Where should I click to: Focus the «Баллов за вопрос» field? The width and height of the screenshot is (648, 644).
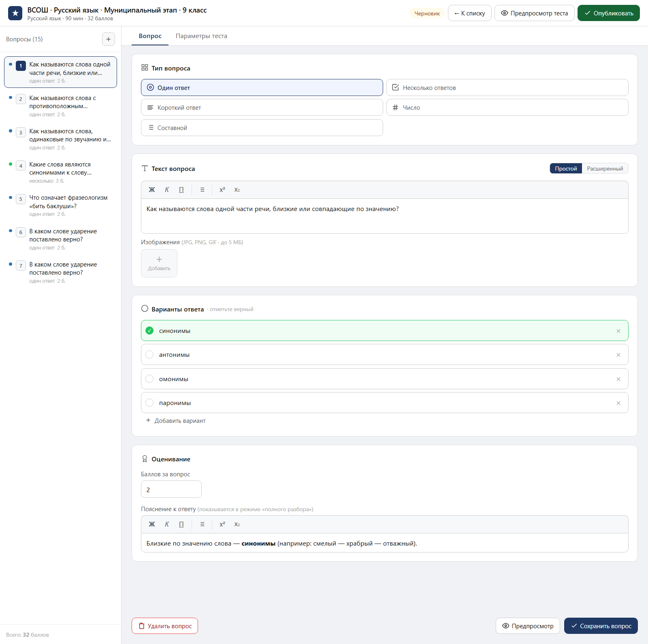coord(171,489)
